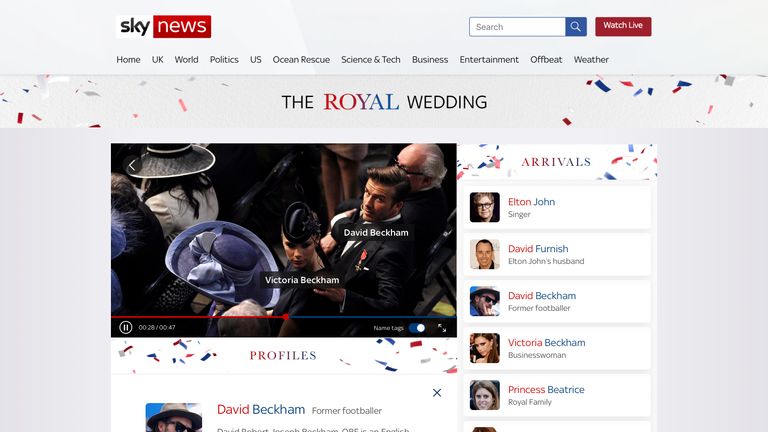Seek on the video progress bar
Screen dimensions: 768x432
click(284, 317)
